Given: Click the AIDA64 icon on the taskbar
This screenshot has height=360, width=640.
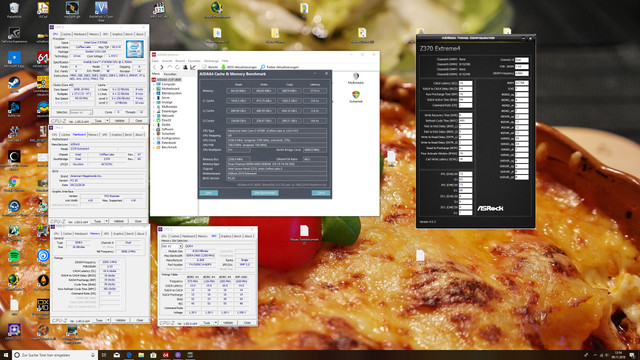Looking at the screenshot, I should (x=165, y=355).
